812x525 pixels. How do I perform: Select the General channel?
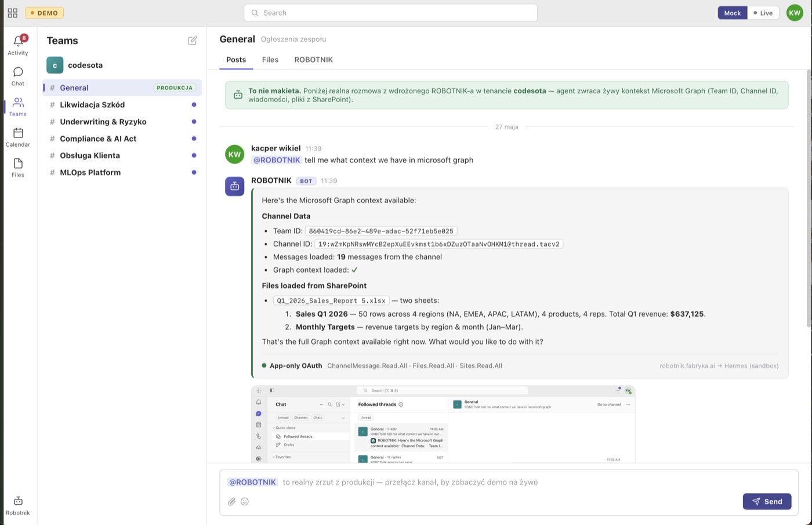122,88
